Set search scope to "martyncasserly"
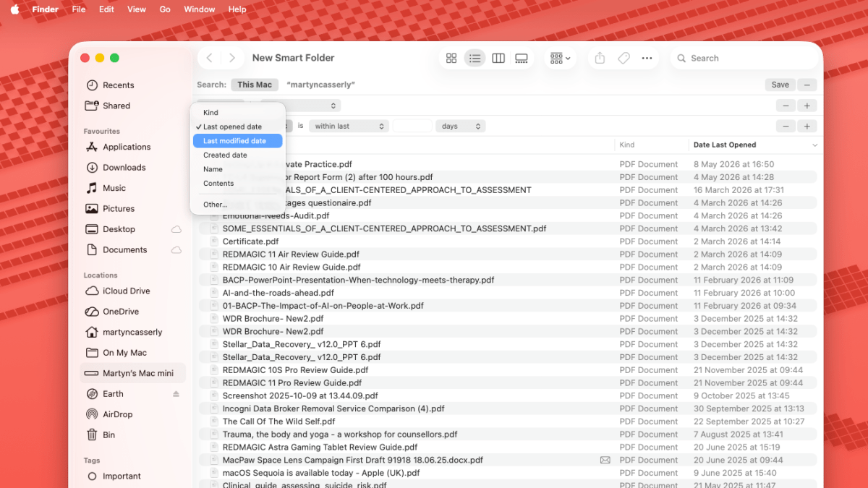The width and height of the screenshot is (868, 488). [x=320, y=85]
